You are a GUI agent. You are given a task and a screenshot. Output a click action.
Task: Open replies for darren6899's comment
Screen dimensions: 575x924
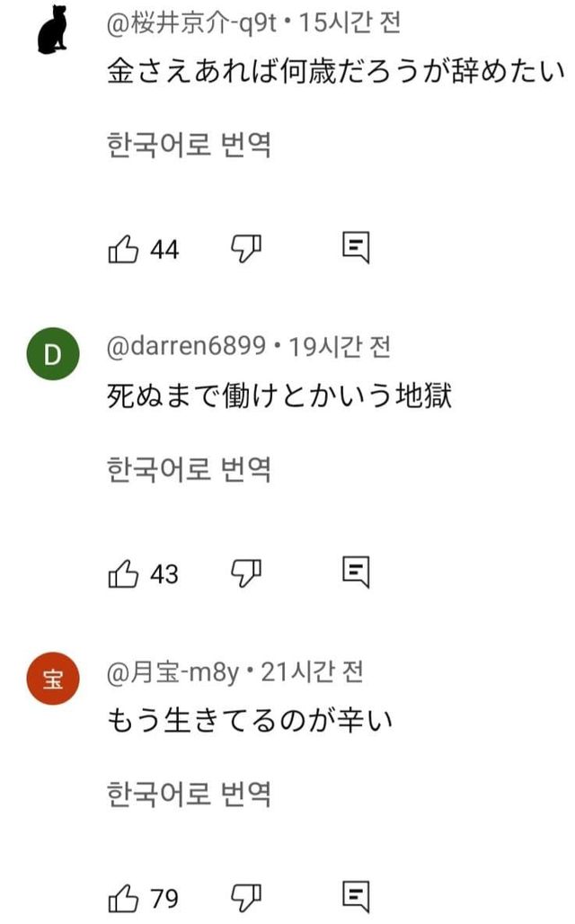357,572
